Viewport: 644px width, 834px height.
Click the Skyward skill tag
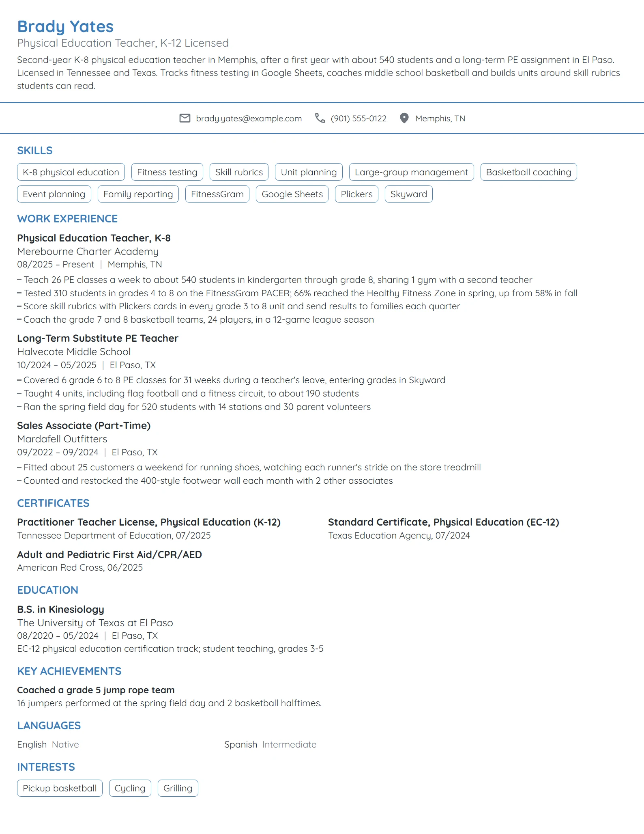(408, 194)
